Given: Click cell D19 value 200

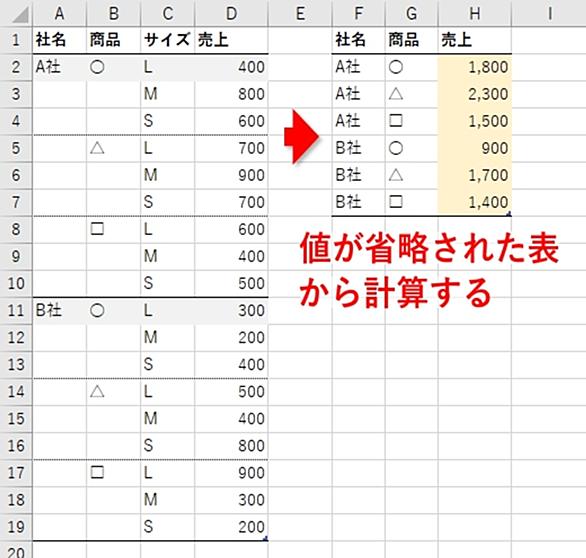Looking at the screenshot, I should tap(231, 527).
